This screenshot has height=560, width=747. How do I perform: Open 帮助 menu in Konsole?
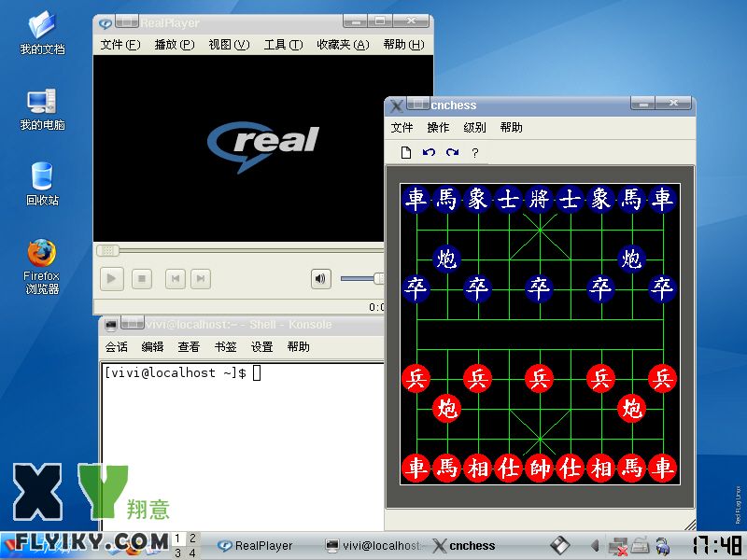point(298,346)
